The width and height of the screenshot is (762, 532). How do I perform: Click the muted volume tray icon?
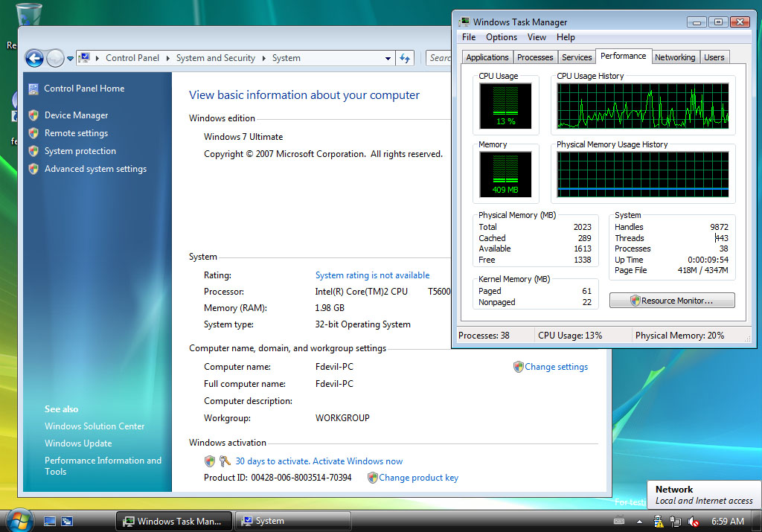pyautogui.click(x=694, y=522)
